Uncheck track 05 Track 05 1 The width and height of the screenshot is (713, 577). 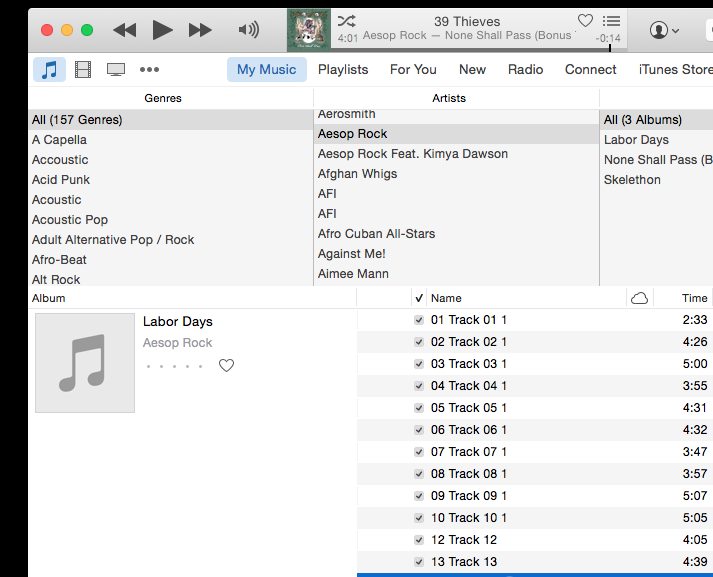419,408
